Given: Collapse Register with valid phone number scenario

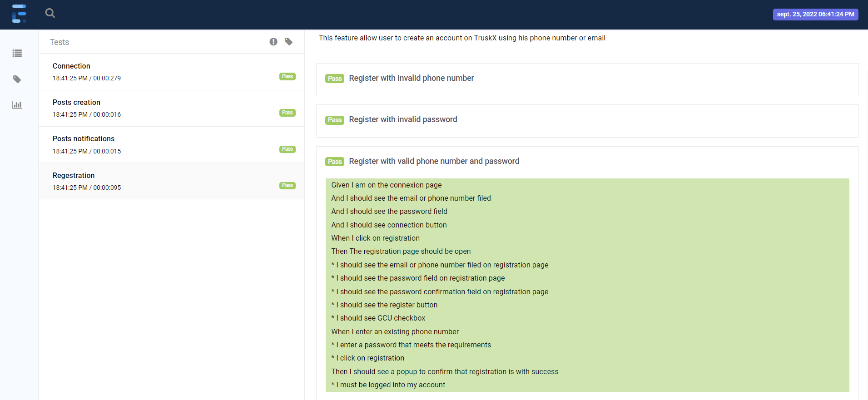Looking at the screenshot, I should click(434, 161).
